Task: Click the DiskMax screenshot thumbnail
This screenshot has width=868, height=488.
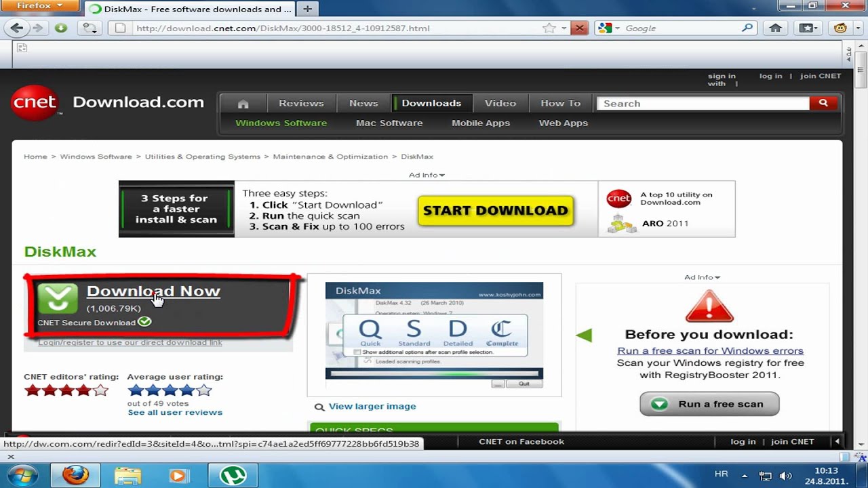Action: tap(434, 335)
